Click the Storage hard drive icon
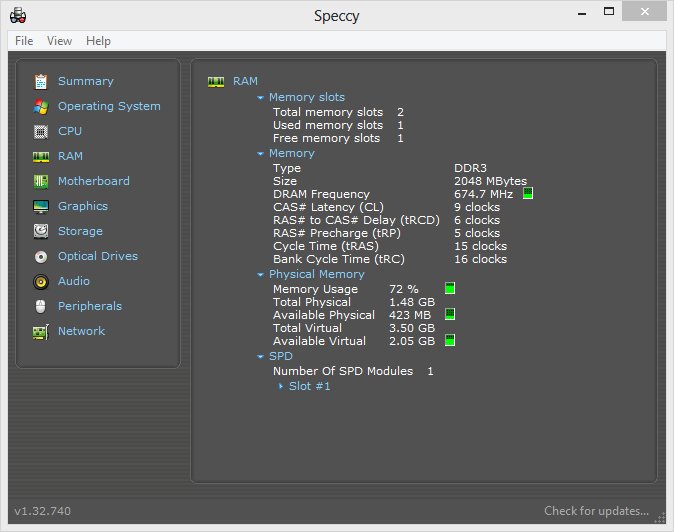Image resolution: width=674 pixels, height=532 pixels. (41, 231)
